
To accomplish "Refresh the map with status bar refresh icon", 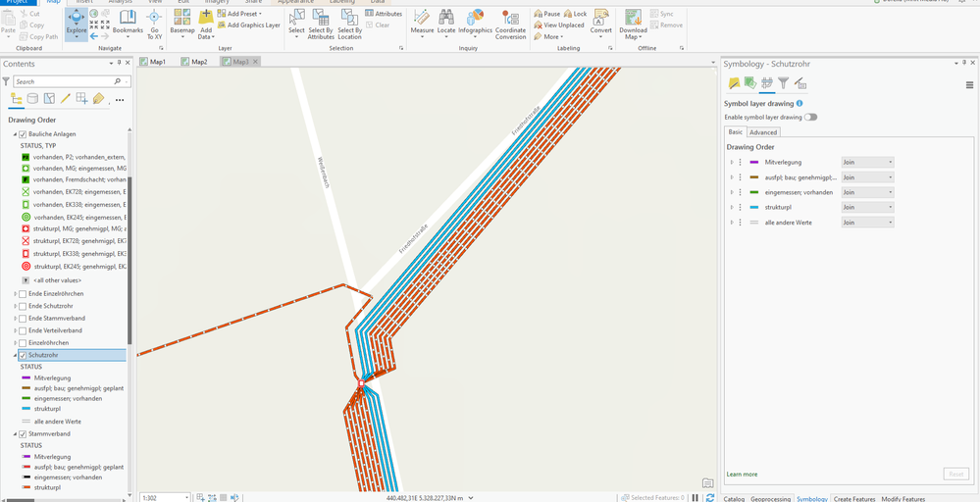I will pyautogui.click(x=710, y=498).
